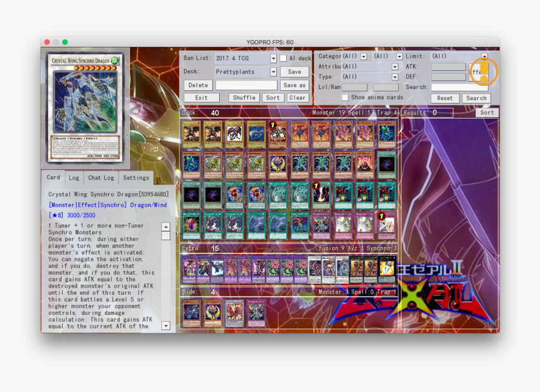The height and width of the screenshot is (392, 540).
Task: Select the moon-and-girl card in the Side deck
Action: tap(213, 313)
